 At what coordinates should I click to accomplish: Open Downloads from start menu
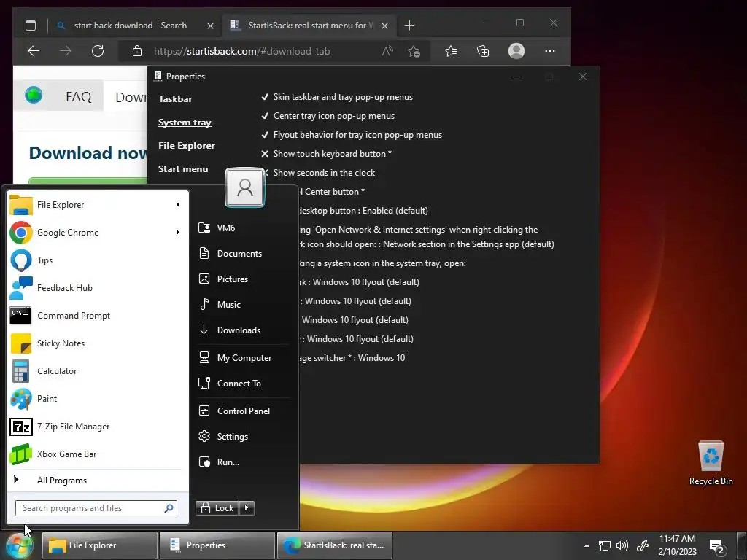coord(243,330)
